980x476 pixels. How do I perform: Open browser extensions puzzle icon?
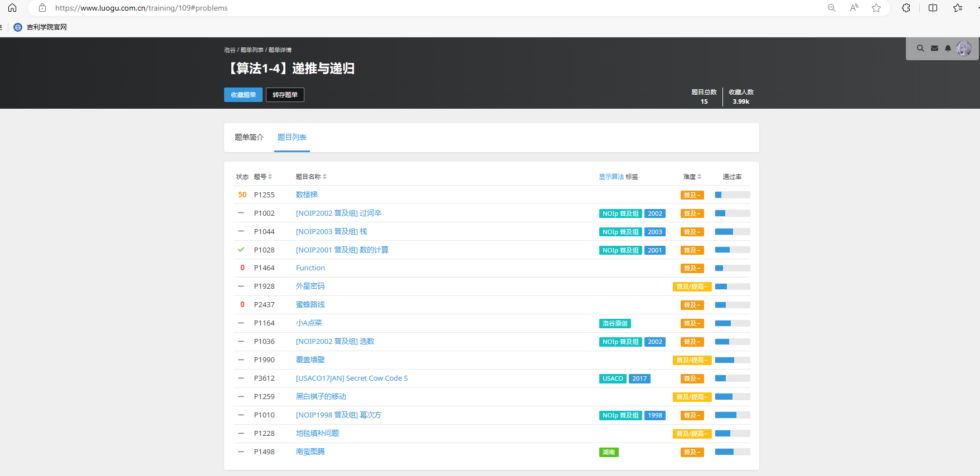click(x=906, y=8)
